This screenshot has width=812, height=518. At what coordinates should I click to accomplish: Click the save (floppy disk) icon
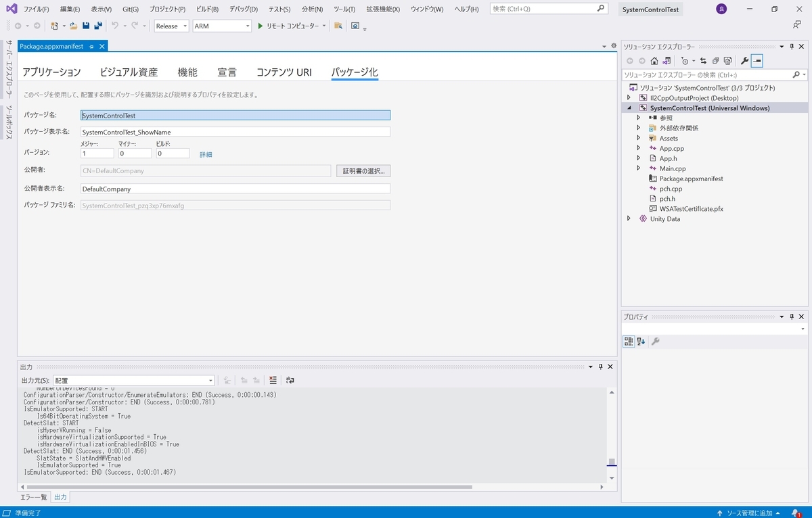[86, 26]
